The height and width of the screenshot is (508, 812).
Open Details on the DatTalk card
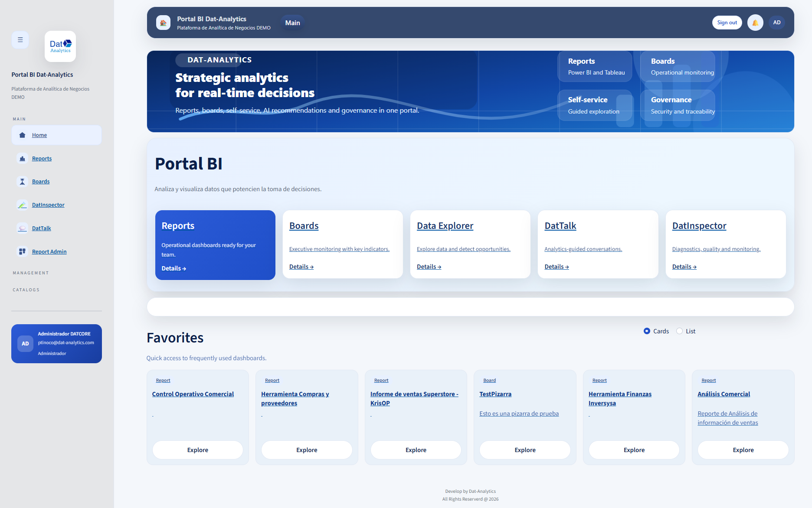(x=557, y=267)
